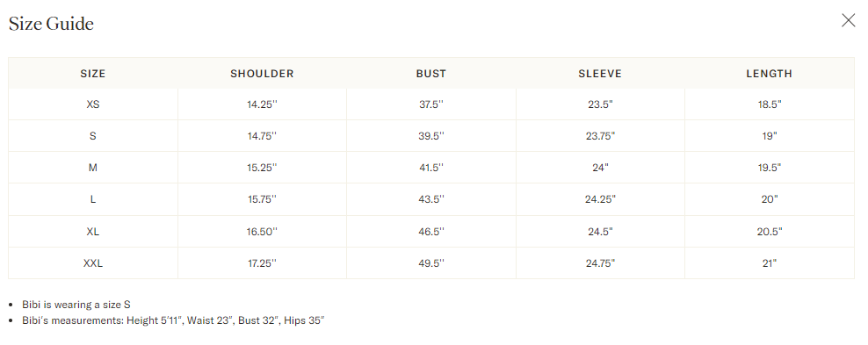
Task: Click bust value 39.5'' for S
Action: (x=431, y=136)
